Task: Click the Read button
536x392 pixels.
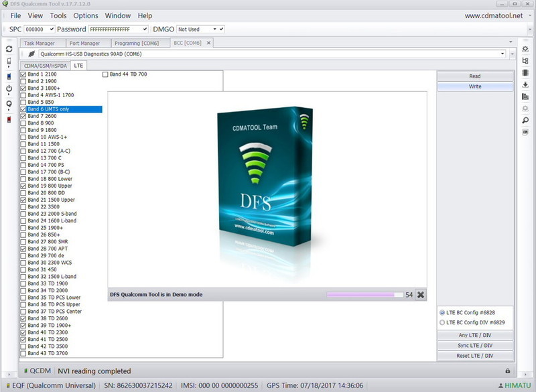Action: coord(475,76)
